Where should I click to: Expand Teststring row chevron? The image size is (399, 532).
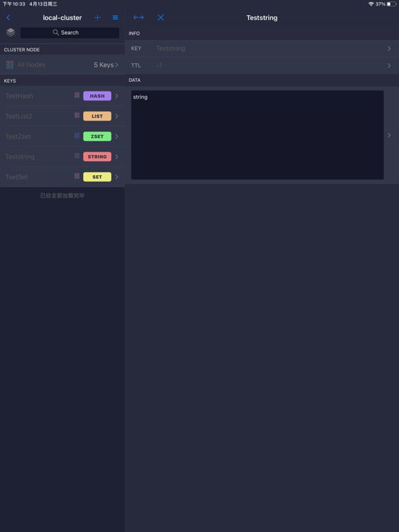[x=116, y=157]
